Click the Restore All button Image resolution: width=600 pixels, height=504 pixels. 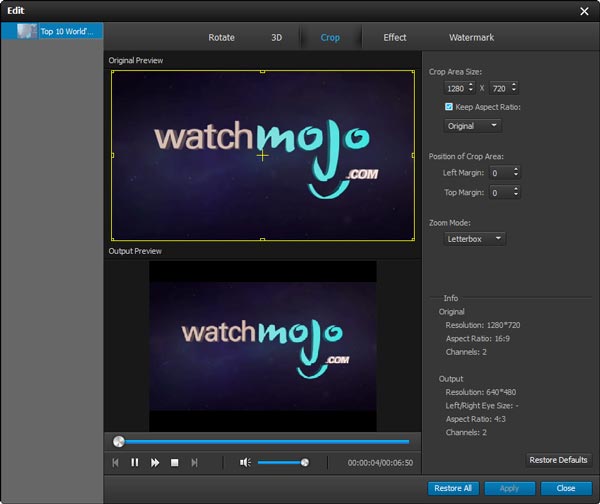coord(453,488)
